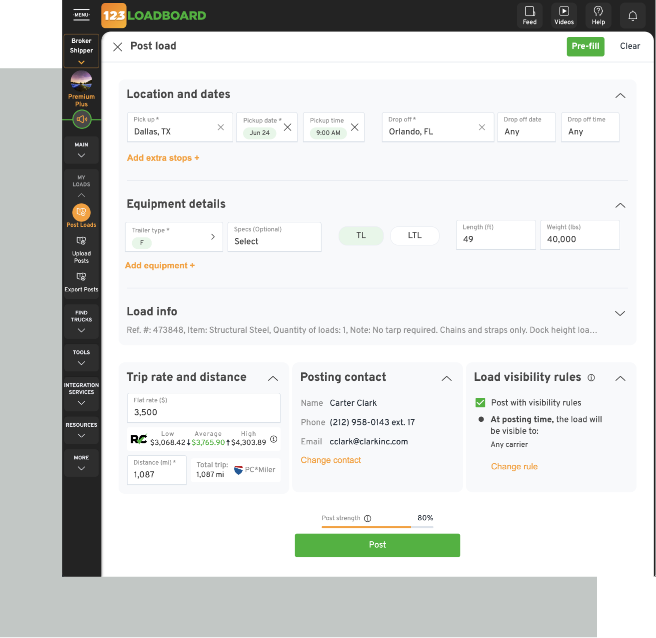
Task: Clear the Dallas, TX pick up field
Action: point(221,127)
